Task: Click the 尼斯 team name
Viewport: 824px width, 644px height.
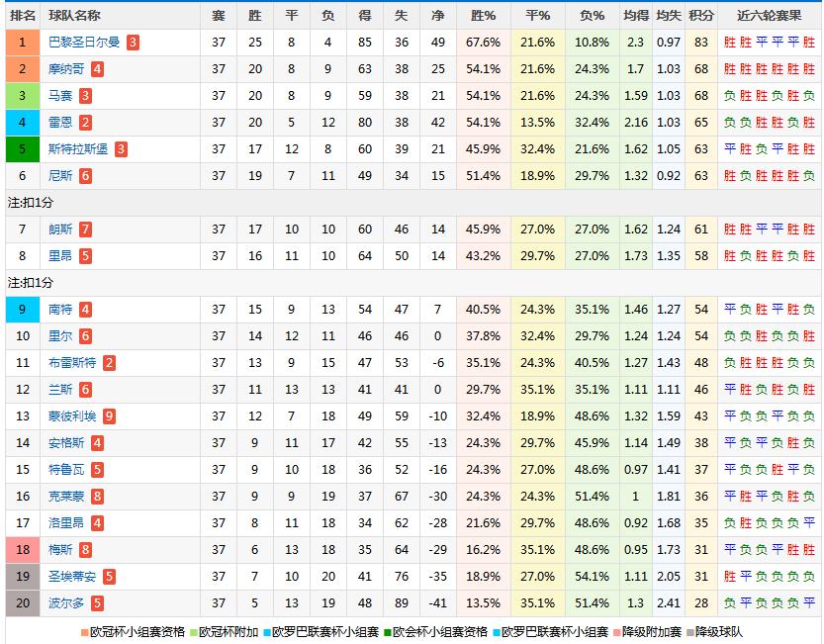Action: point(59,176)
